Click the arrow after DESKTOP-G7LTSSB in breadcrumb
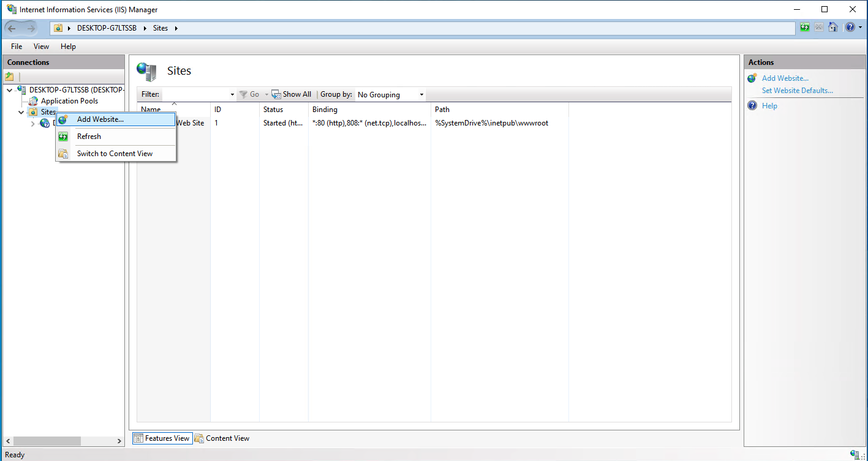This screenshot has height=461, width=868. [x=145, y=28]
